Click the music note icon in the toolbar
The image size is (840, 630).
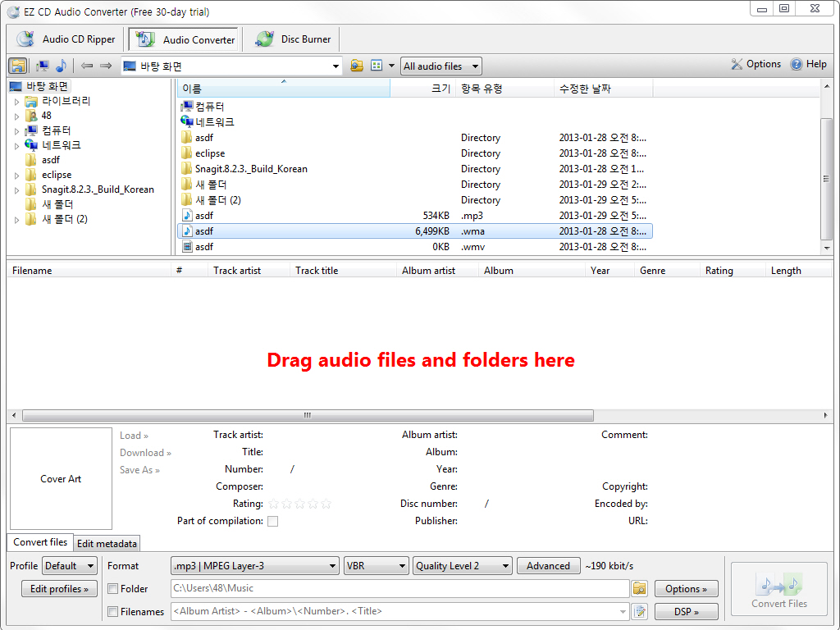pyautogui.click(x=61, y=66)
